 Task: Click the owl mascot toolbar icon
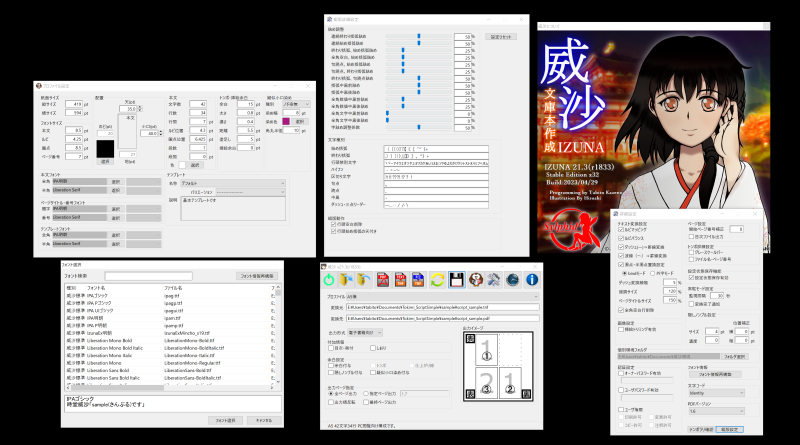(x=476, y=280)
